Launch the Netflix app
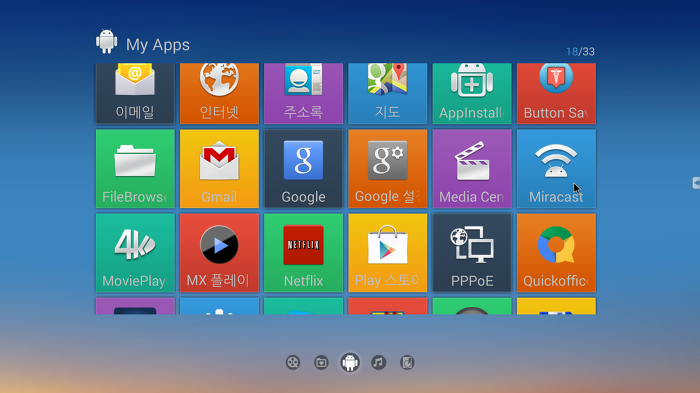The width and height of the screenshot is (700, 393). pos(304,253)
